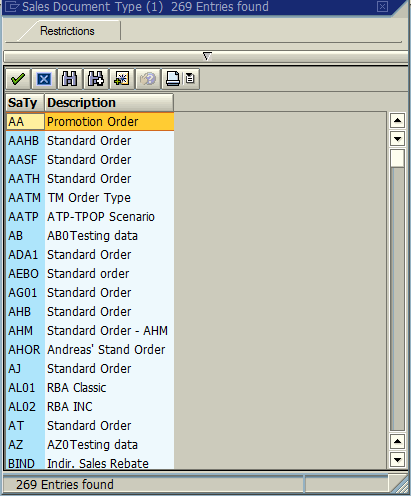Click the top scroll-up arrow

point(397,120)
